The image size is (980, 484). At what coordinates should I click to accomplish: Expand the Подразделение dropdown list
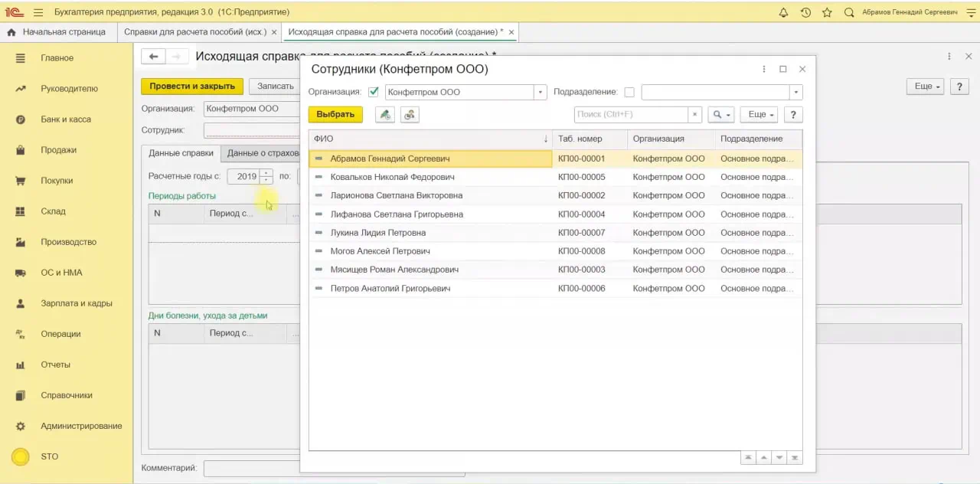pyautogui.click(x=796, y=92)
